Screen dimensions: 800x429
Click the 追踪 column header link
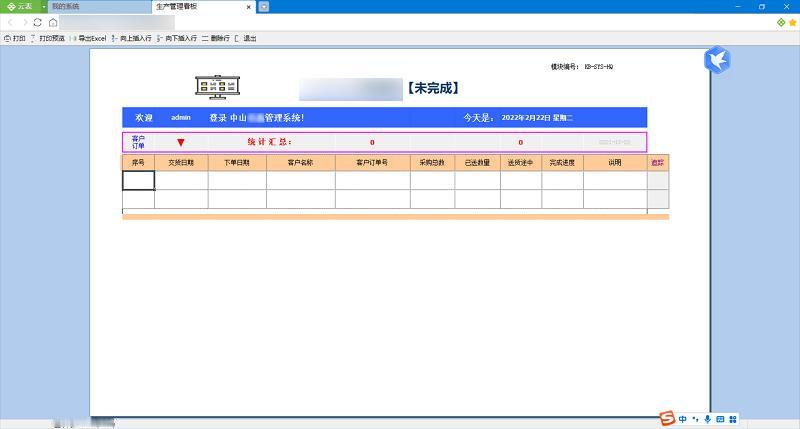click(658, 163)
